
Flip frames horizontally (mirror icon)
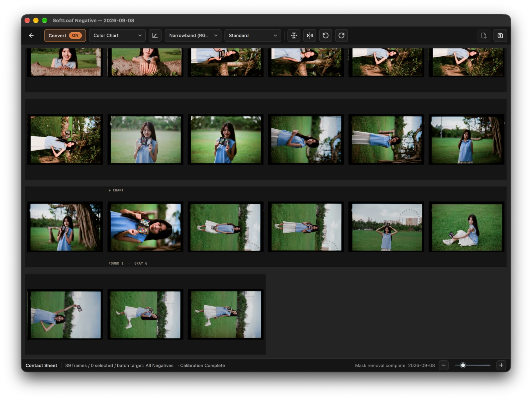[310, 36]
